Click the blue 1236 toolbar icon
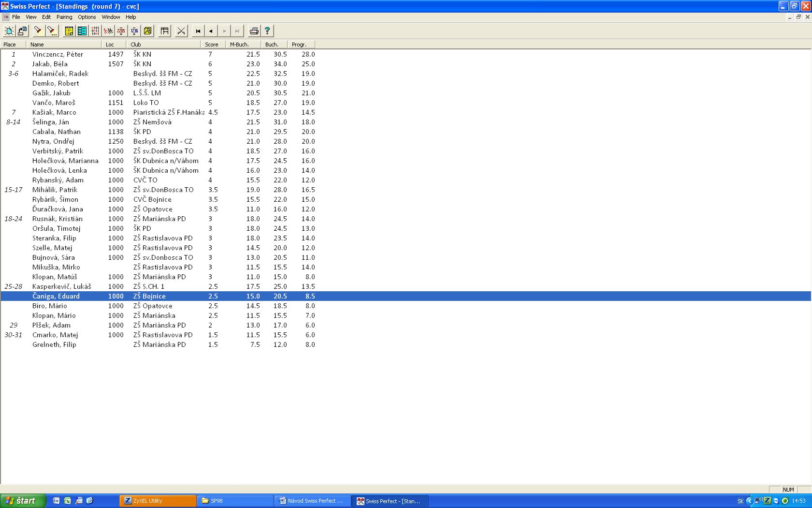Screen dimensions: 812x508 click(x=134, y=31)
